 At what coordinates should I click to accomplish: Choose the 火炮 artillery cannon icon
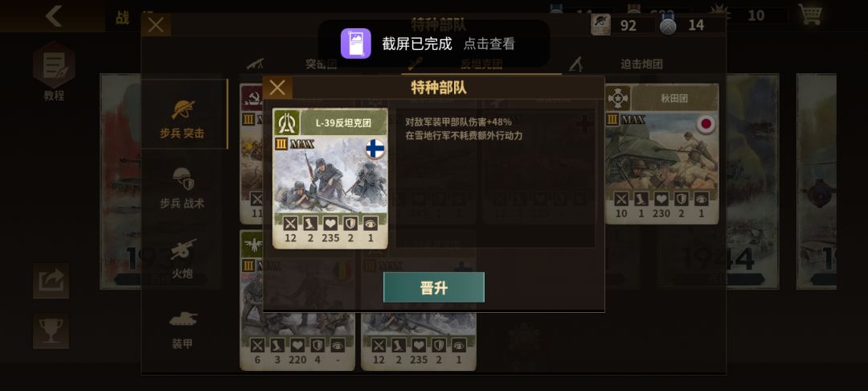click(x=182, y=249)
